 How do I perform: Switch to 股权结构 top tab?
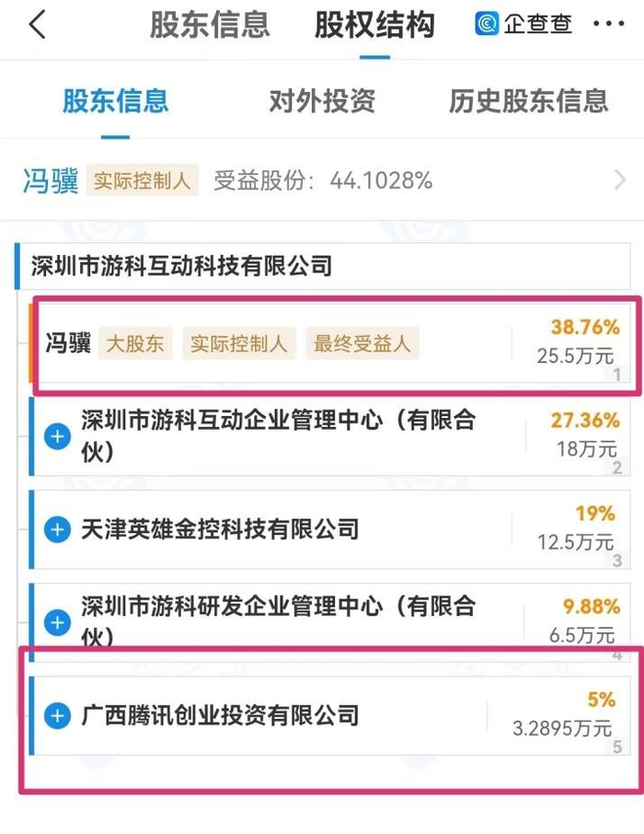[x=374, y=25]
